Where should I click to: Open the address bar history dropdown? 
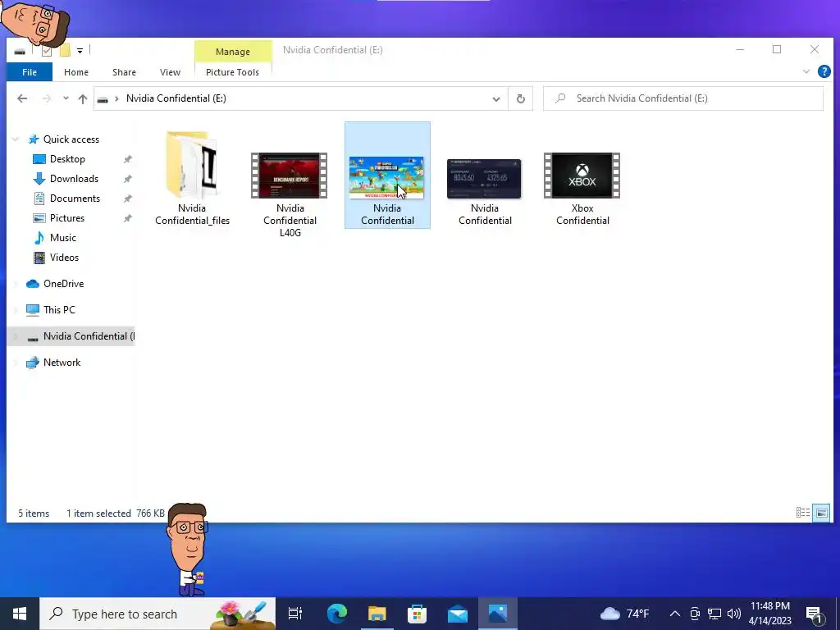(496, 98)
